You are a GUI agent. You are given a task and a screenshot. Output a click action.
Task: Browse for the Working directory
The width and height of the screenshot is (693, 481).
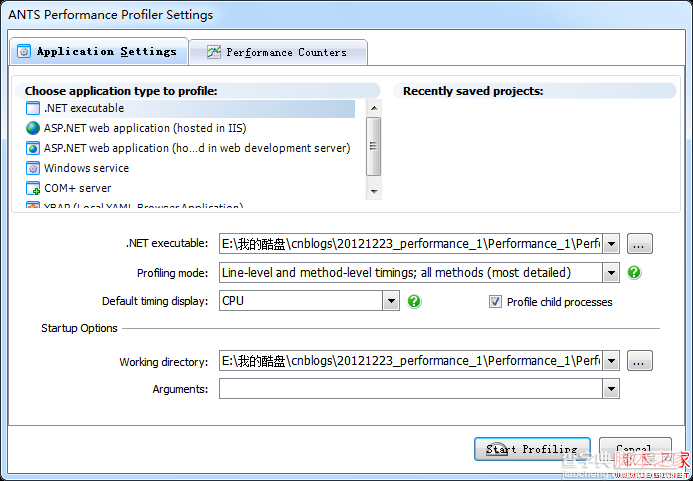(x=640, y=361)
